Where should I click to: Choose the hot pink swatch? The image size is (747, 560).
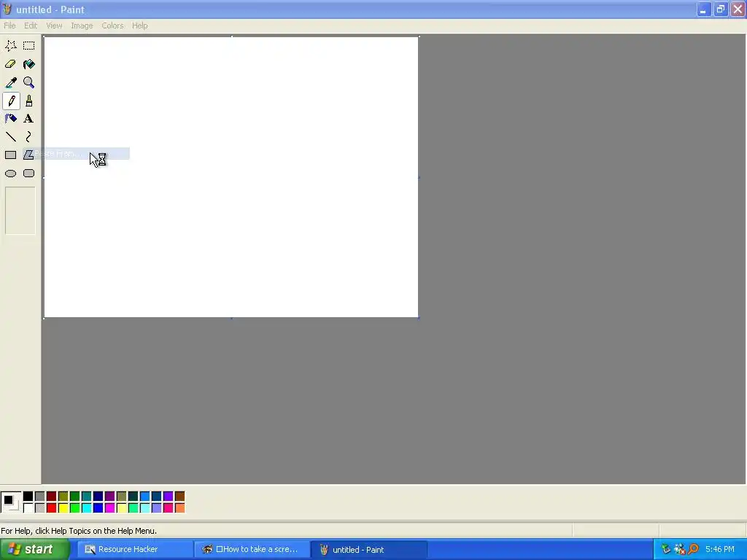tap(169, 508)
